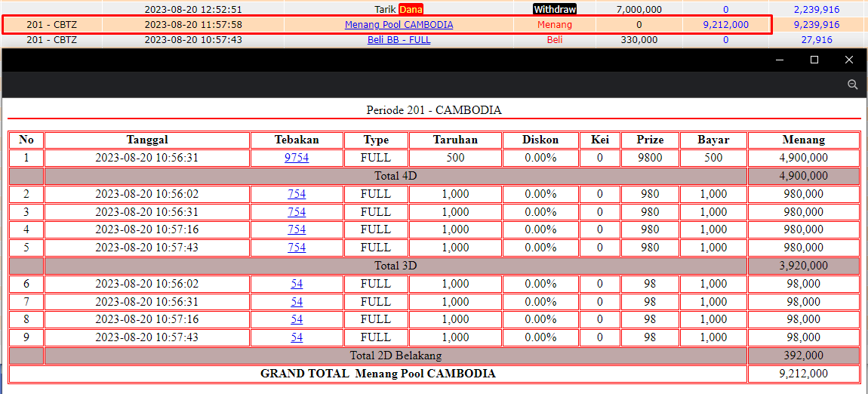Viewport: 868px width, 394px height.
Task: Click the Total 2D Belakang row label
Action: 396,356
